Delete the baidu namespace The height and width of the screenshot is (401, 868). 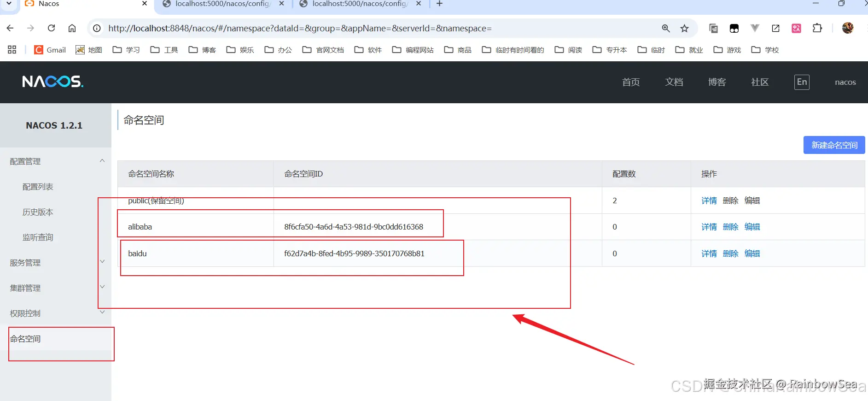[731, 254]
